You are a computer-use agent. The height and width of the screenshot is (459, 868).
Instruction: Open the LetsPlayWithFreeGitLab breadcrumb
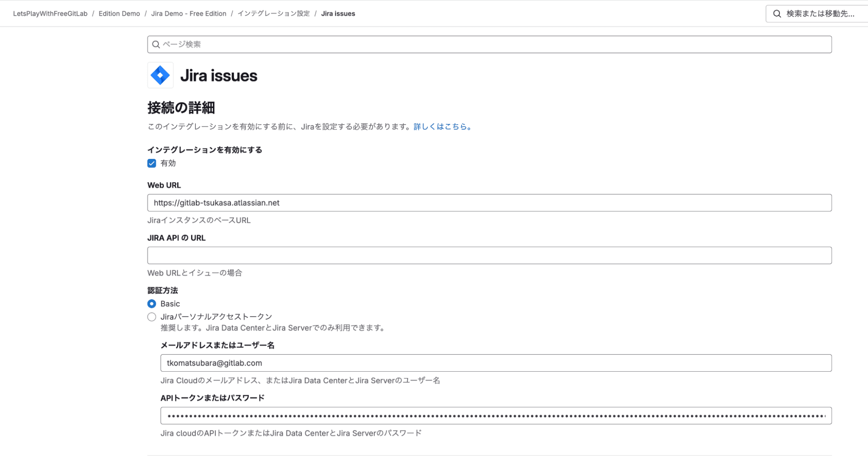50,13
